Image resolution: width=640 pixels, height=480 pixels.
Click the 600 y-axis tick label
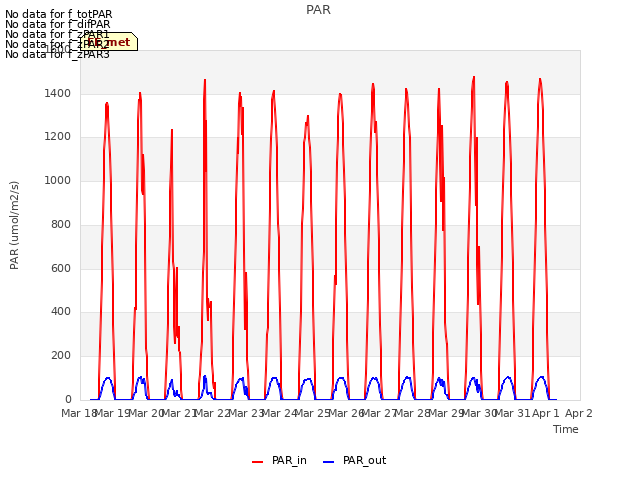tap(61, 269)
